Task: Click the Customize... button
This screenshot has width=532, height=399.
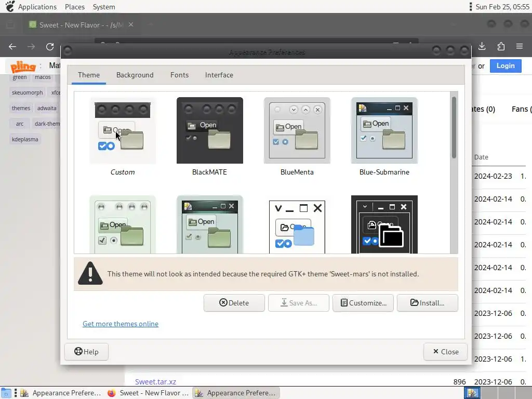Action: [363, 303]
